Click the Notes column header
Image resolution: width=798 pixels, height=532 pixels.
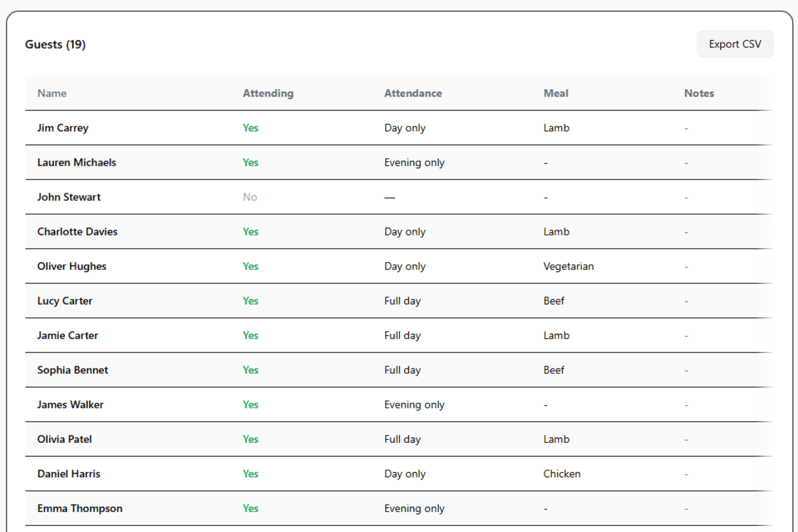point(699,93)
